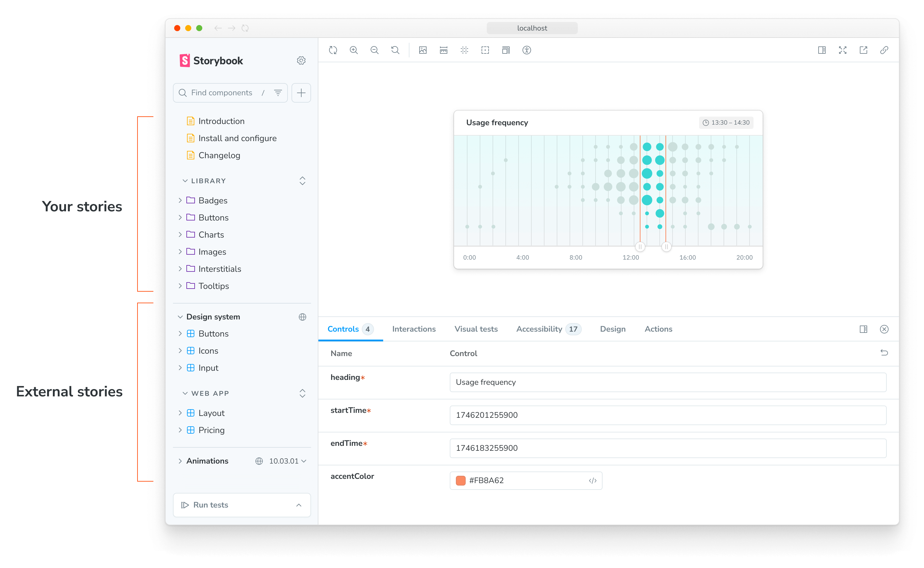Open the Introduction docs page

pos(221,121)
